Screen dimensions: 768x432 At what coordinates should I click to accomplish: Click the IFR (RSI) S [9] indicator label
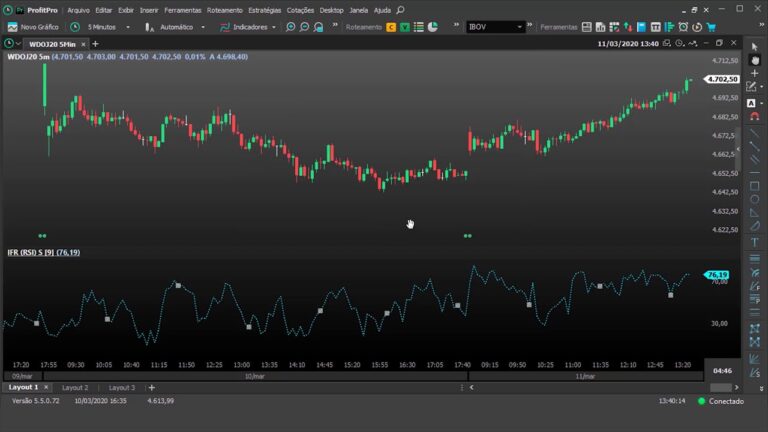[x=44, y=252]
